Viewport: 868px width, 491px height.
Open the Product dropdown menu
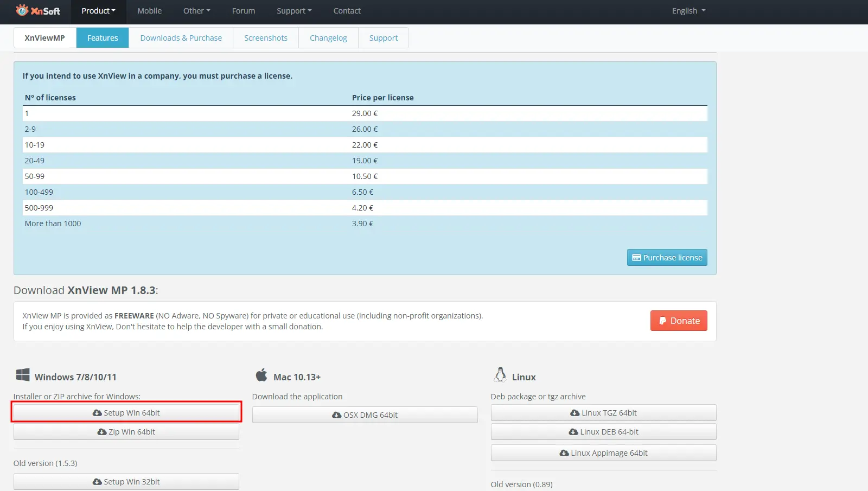click(98, 11)
